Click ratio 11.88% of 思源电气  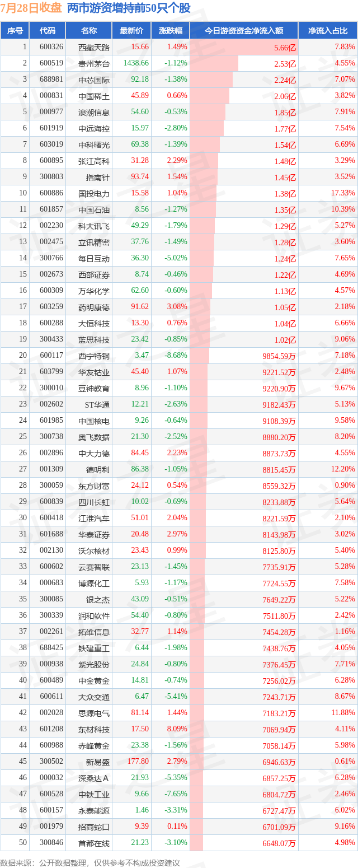pyautogui.click(x=342, y=713)
